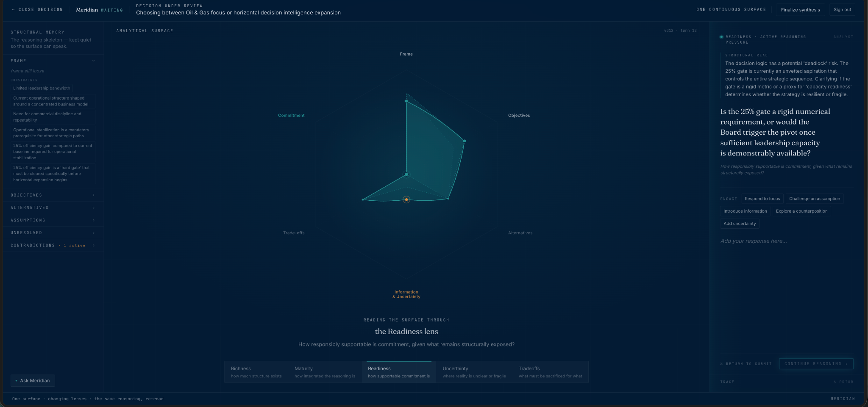This screenshot has width=868, height=407.
Task: Click the Information & Uncertainty axis label
Action: tap(406, 294)
